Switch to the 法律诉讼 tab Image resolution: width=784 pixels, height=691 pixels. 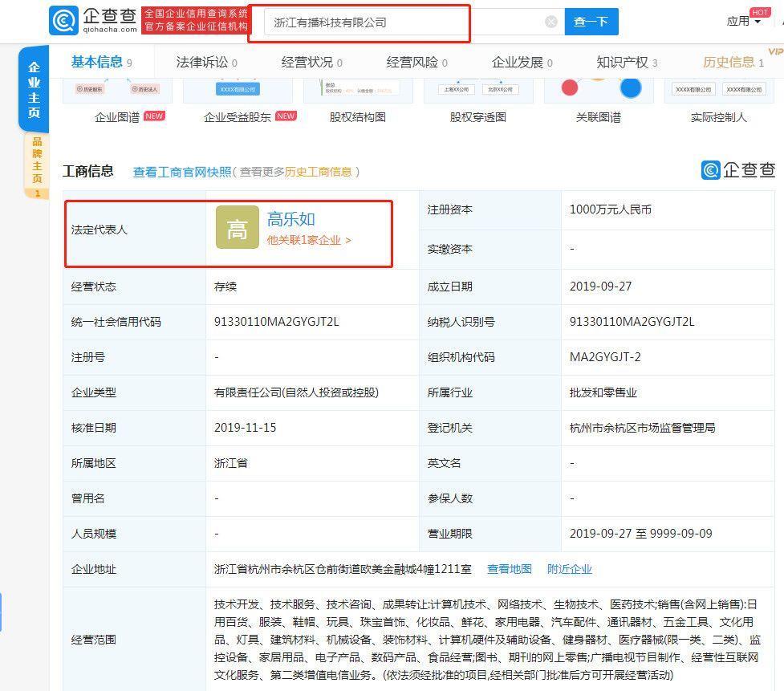pos(206,63)
